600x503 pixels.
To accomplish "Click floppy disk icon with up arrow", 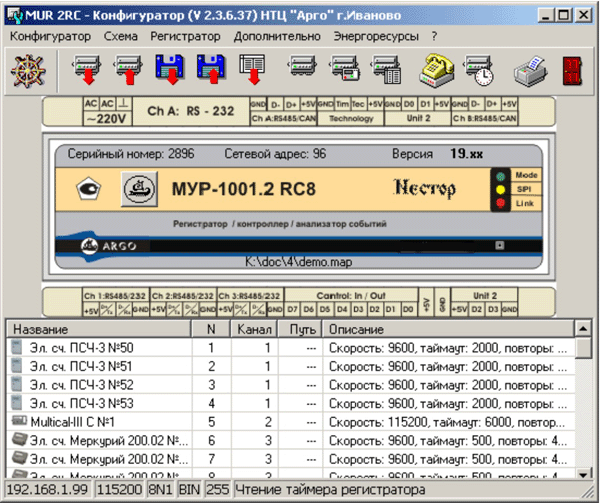I will (x=211, y=70).
